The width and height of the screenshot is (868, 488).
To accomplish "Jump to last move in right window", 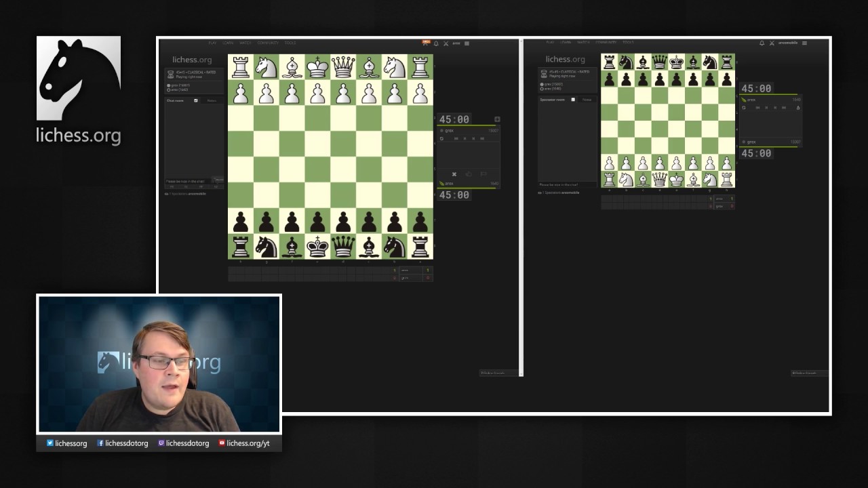I will click(783, 107).
